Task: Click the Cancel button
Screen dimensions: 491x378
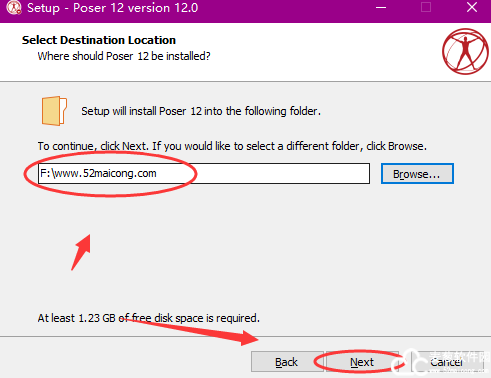Action: tap(447, 362)
